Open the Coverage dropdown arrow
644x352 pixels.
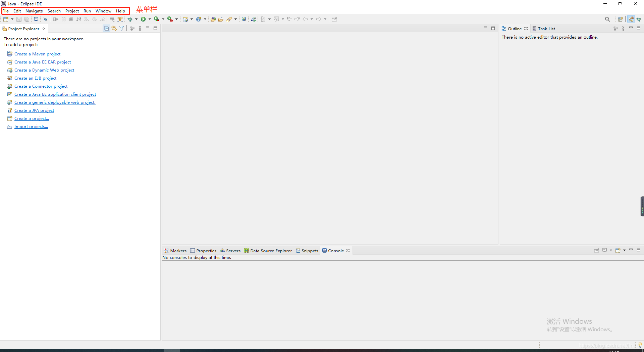(x=163, y=19)
